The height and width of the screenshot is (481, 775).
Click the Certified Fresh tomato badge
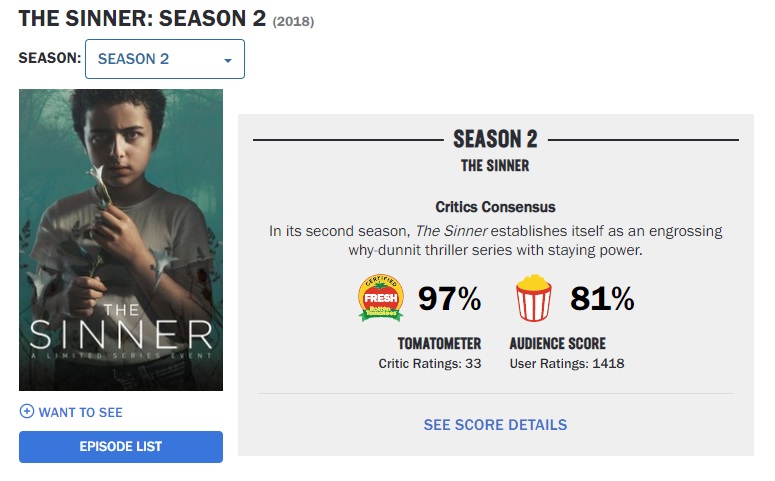tap(381, 298)
